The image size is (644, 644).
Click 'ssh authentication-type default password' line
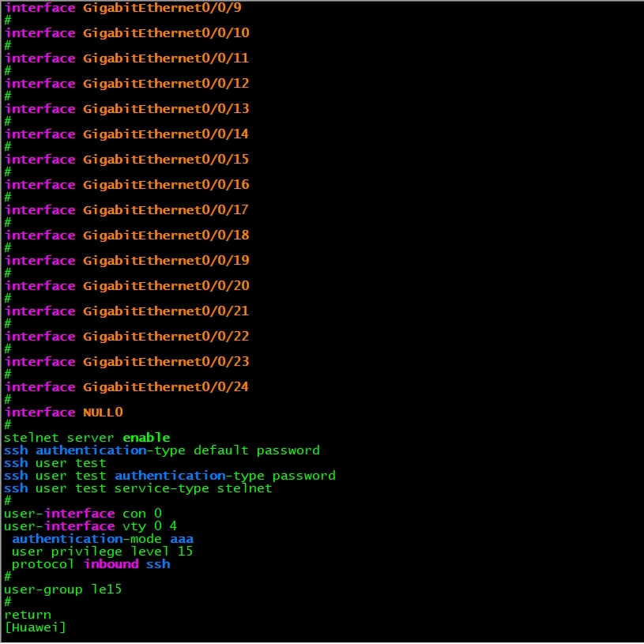click(162, 450)
